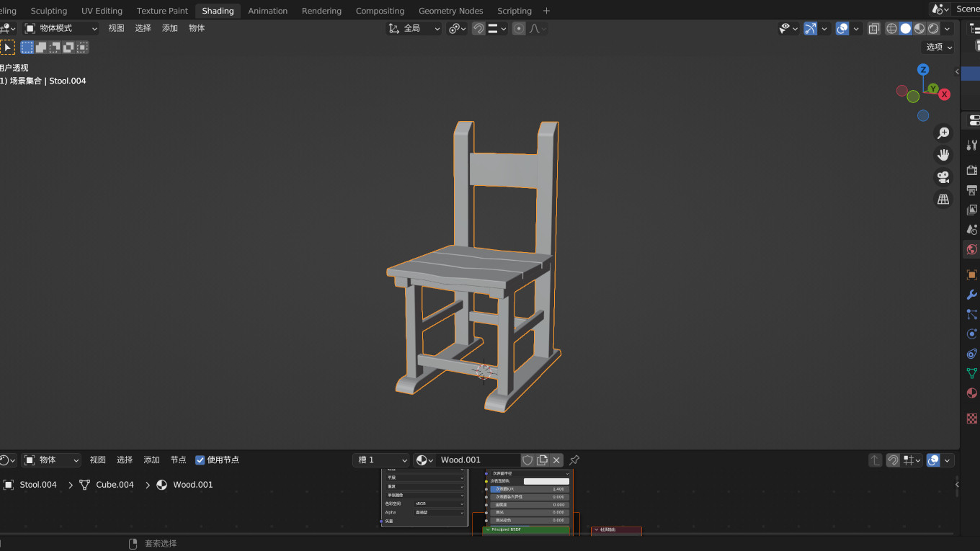Click the 选项 options button
The height and width of the screenshot is (551, 980).
(939, 47)
